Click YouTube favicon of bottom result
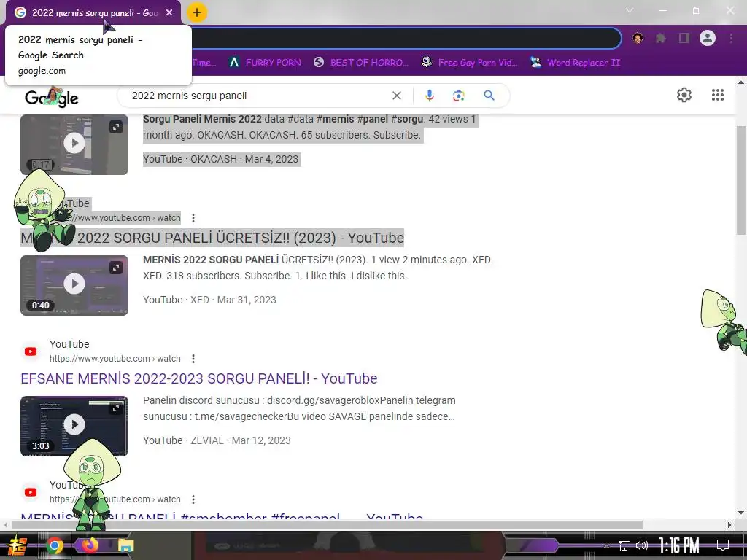Screen dimensions: 747x560 pyautogui.click(x=31, y=492)
